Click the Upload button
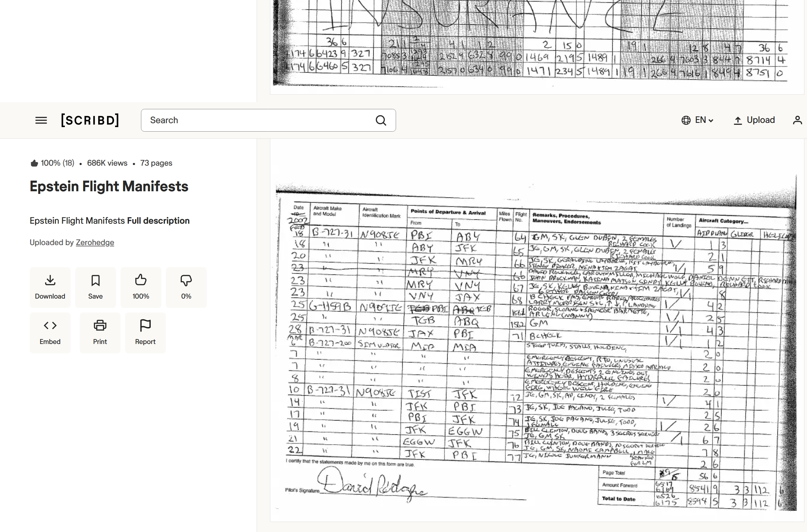This screenshot has width=807, height=532. 754,120
